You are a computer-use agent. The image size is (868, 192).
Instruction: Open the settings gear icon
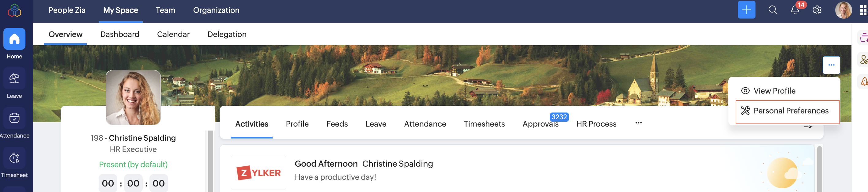pos(817,10)
